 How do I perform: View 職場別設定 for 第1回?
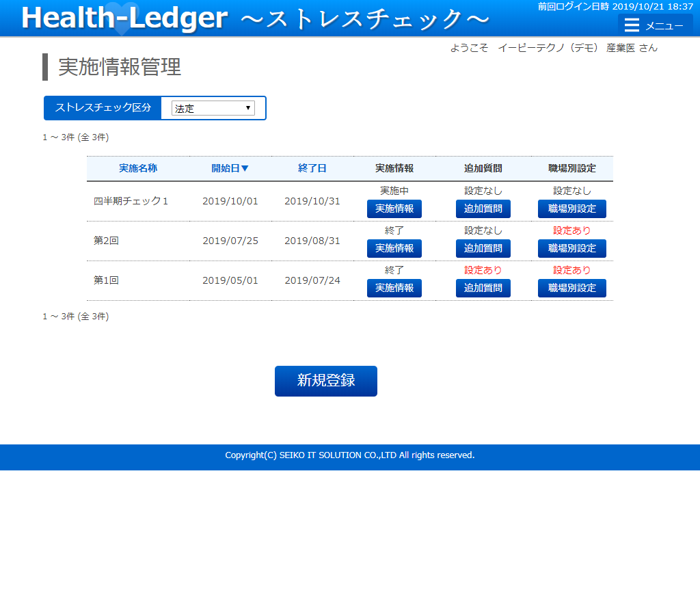coord(571,288)
